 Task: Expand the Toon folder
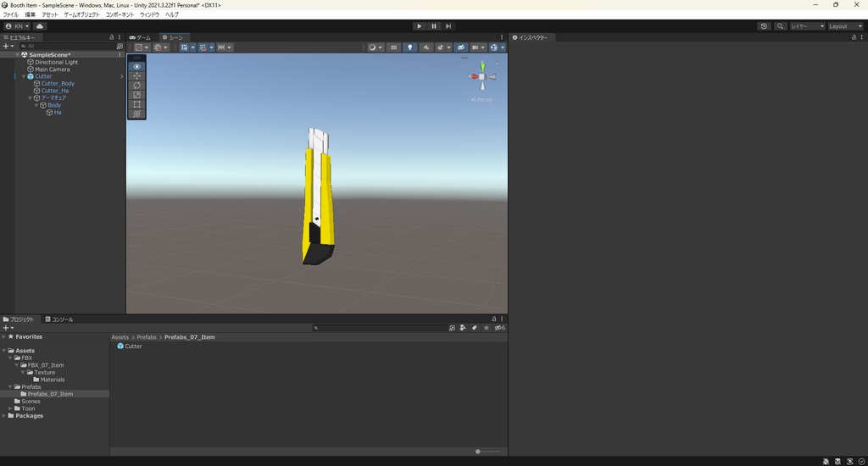point(10,408)
